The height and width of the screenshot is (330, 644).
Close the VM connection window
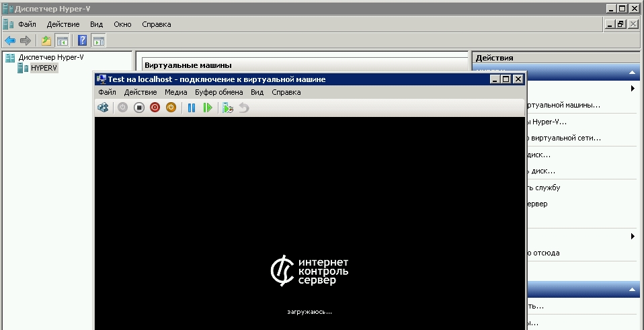tap(519, 79)
